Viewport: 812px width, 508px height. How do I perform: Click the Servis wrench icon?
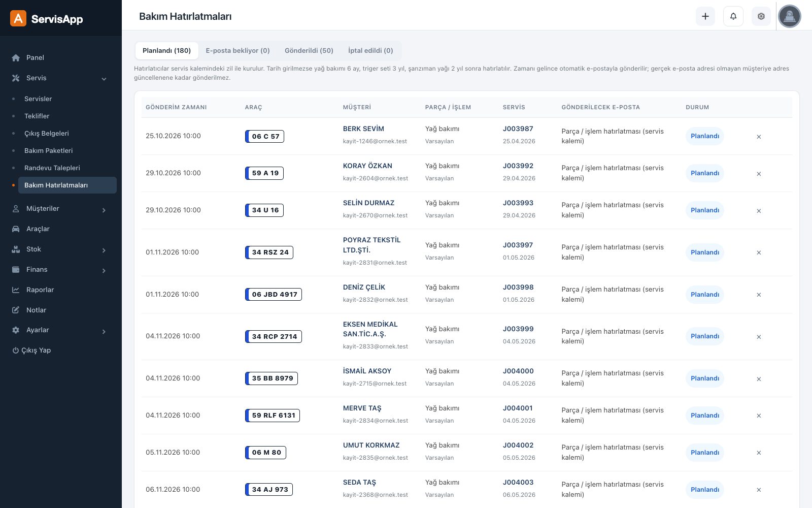click(x=16, y=78)
